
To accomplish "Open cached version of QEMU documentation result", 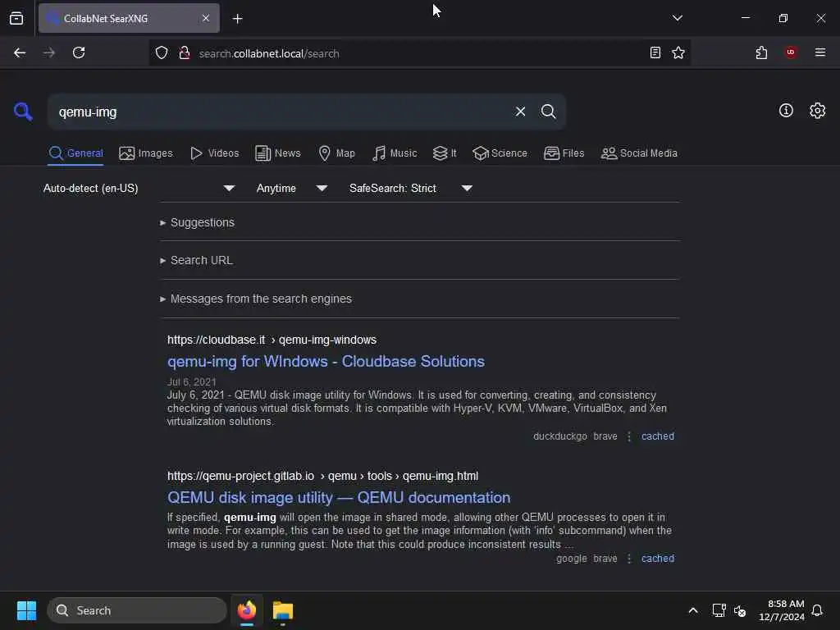I will [657, 559].
